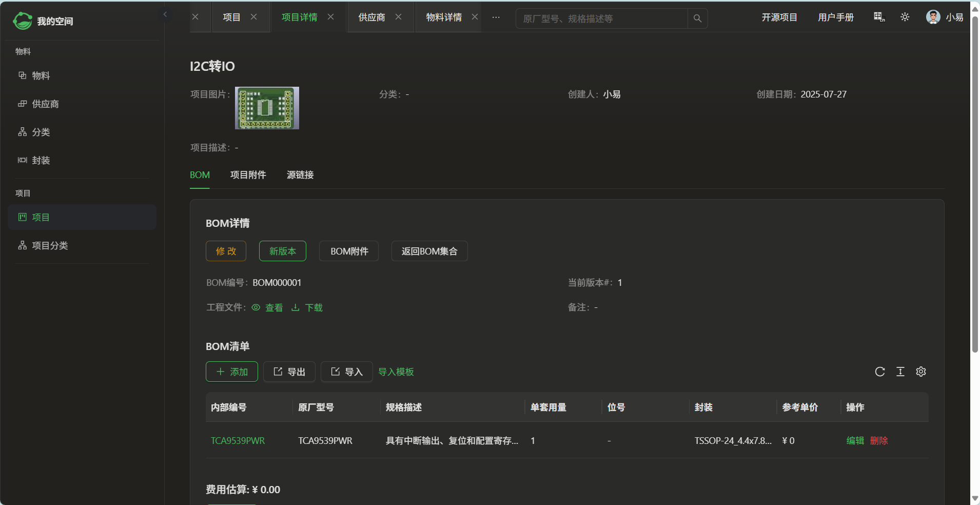Click the 新版本 button
Screen dimensions: 980x505
[282, 251]
